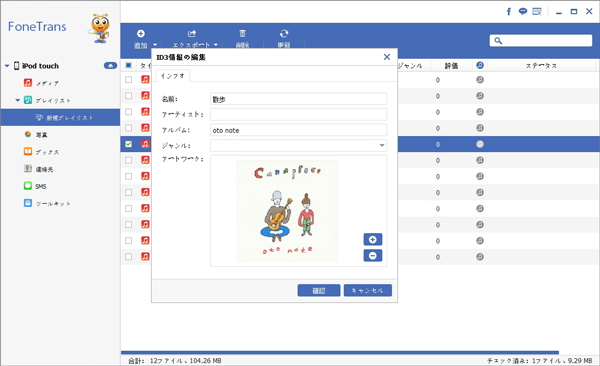Click the status icon in column header
Screen dimensions: 600x366
coord(480,65)
